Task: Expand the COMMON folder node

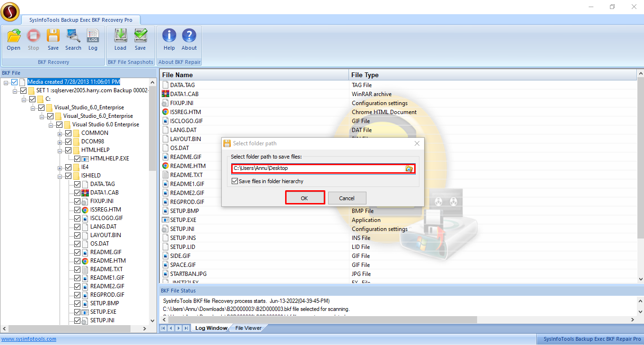Action: point(60,133)
